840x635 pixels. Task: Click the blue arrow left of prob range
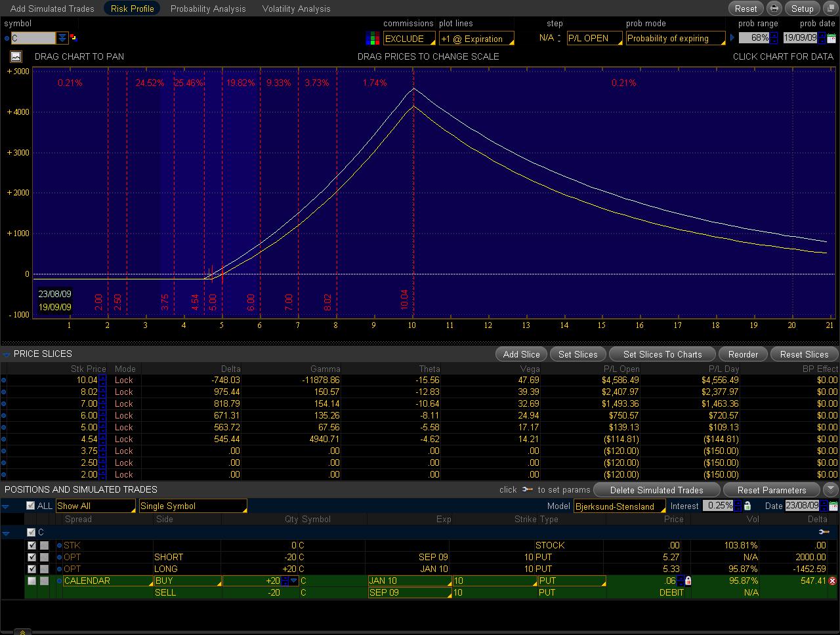(732, 38)
